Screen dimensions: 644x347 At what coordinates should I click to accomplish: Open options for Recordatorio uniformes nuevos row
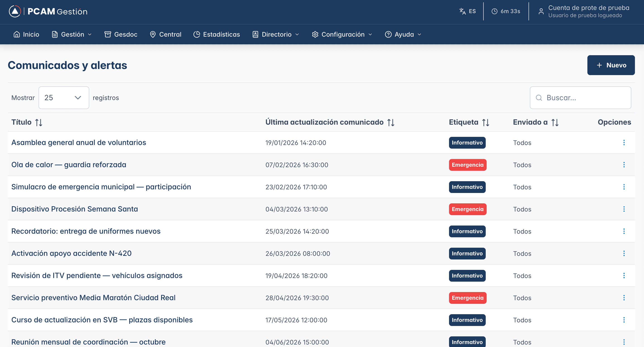[x=624, y=231]
